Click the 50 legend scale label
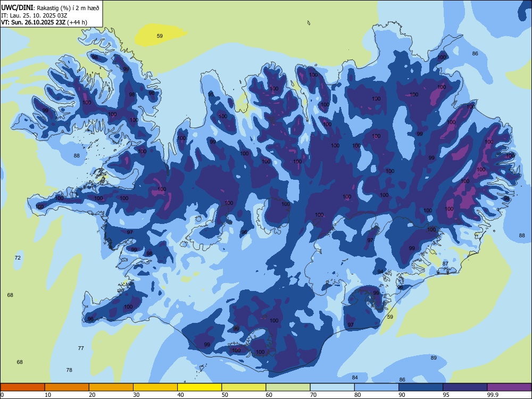Viewport: 532px width, 399px height. 225,395
